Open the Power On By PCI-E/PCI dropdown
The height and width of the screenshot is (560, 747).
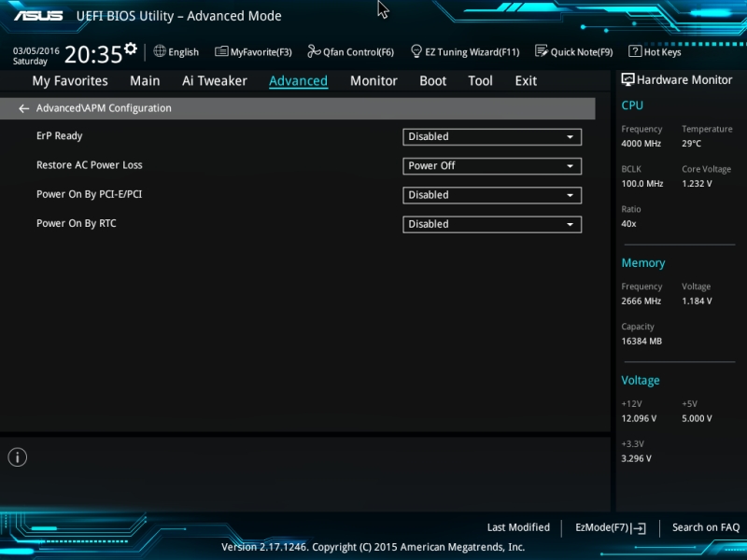coord(492,195)
